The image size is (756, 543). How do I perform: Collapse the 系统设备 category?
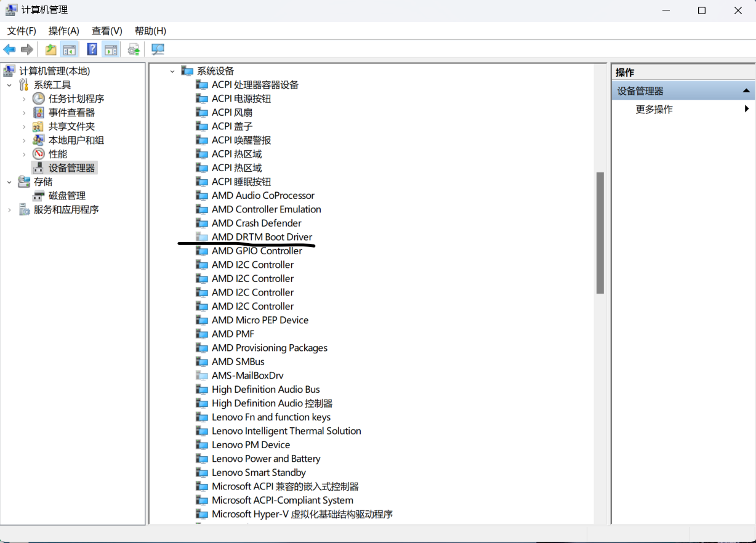(172, 71)
